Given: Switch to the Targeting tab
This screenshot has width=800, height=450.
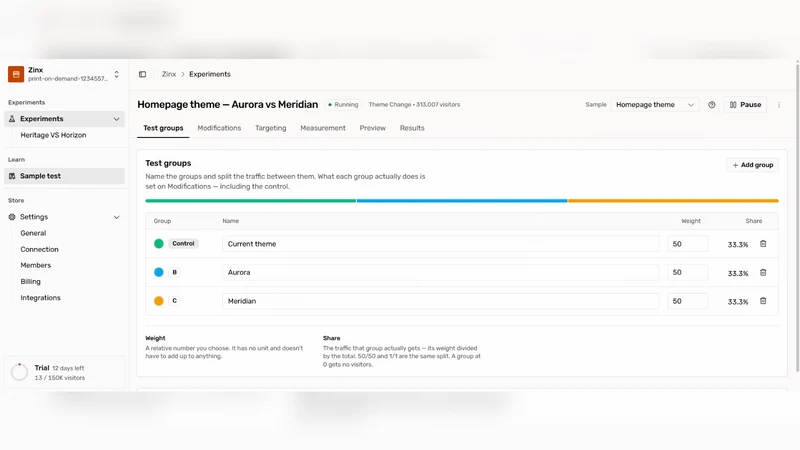Looking at the screenshot, I should pyautogui.click(x=270, y=128).
